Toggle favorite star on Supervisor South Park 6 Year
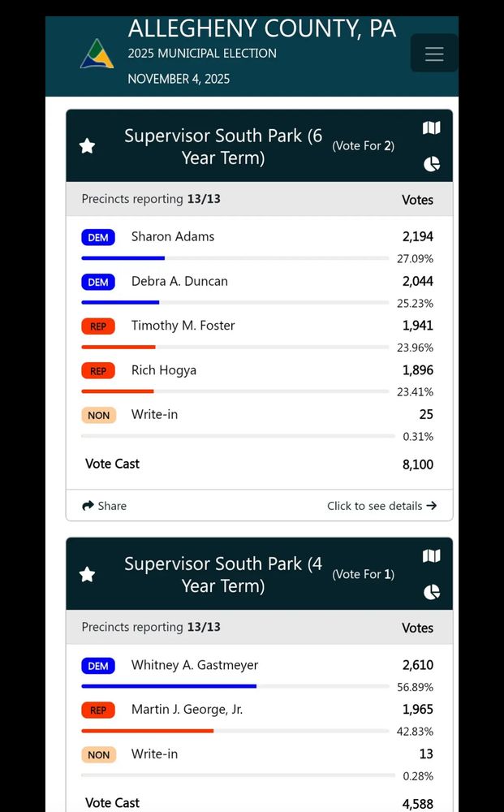The image size is (504, 812). [86, 147]
